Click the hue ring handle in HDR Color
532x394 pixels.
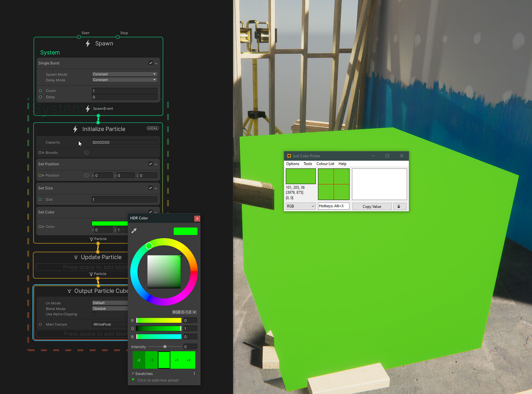(149, 246)
